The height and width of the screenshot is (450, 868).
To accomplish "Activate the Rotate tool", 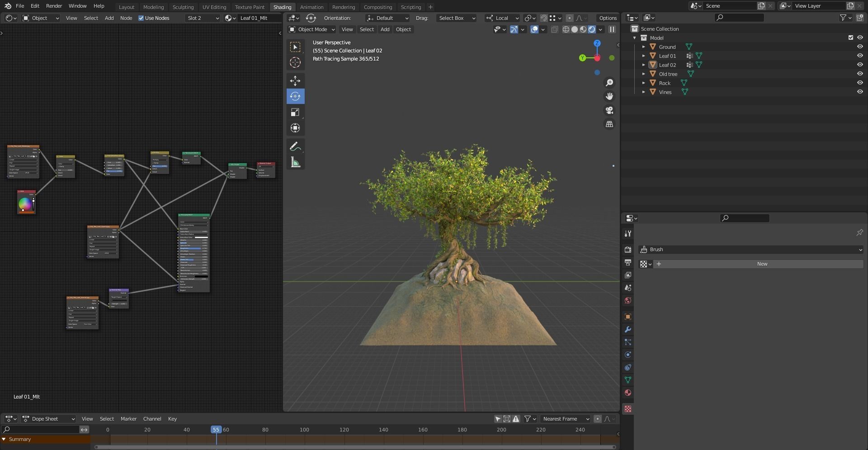I will tap(295, 96).
